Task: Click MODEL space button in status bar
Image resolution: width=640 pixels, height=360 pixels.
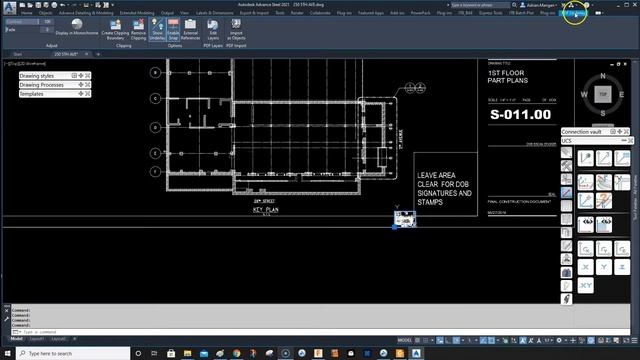Action: (404, 340)
